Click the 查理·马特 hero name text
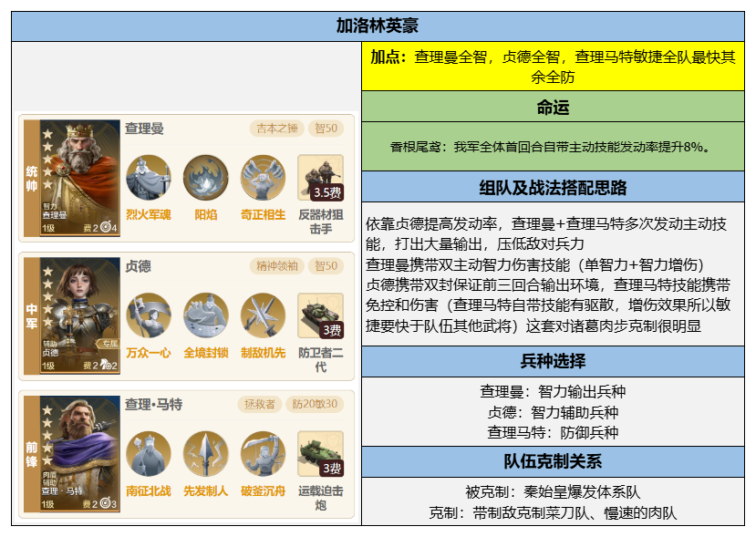756x537 pixels. pos(153,404)
